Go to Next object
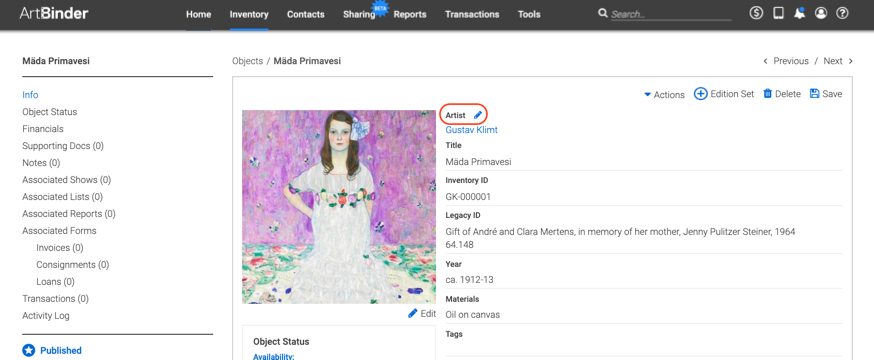Viewport: 874px width, 360px height. click(x=838, y=61)
